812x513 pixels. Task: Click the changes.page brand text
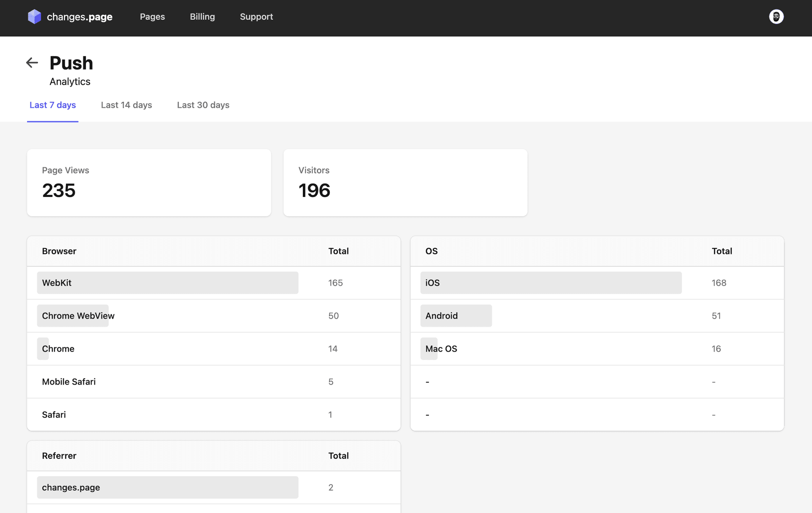point(80,17)
